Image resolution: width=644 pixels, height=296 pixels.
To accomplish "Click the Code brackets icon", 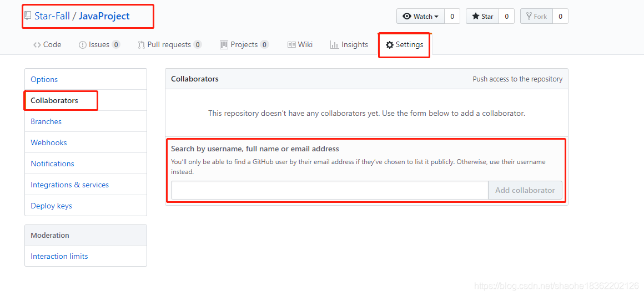I will 37,45.
